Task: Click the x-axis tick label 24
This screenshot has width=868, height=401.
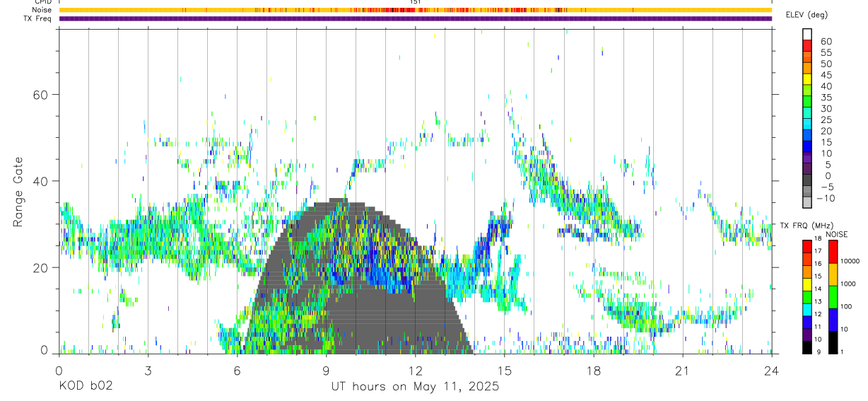Action: pyautogui.click(x=771, y=371)
